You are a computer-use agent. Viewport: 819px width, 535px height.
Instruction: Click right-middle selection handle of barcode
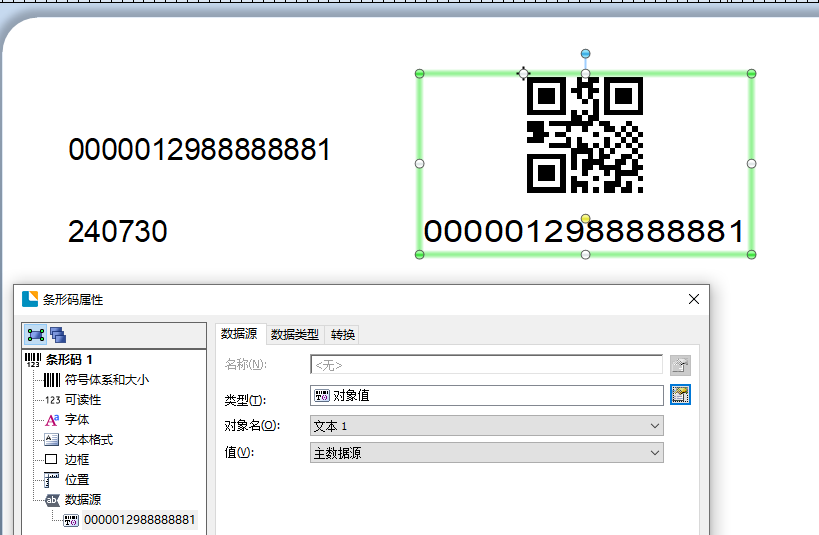click(x=752, y=164)
